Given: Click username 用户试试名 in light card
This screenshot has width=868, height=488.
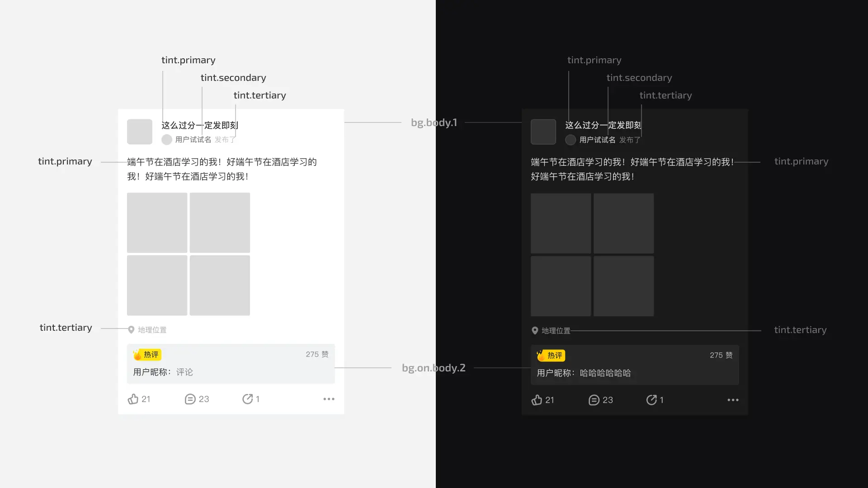Looking at the screenshot, I should [193, 140].
